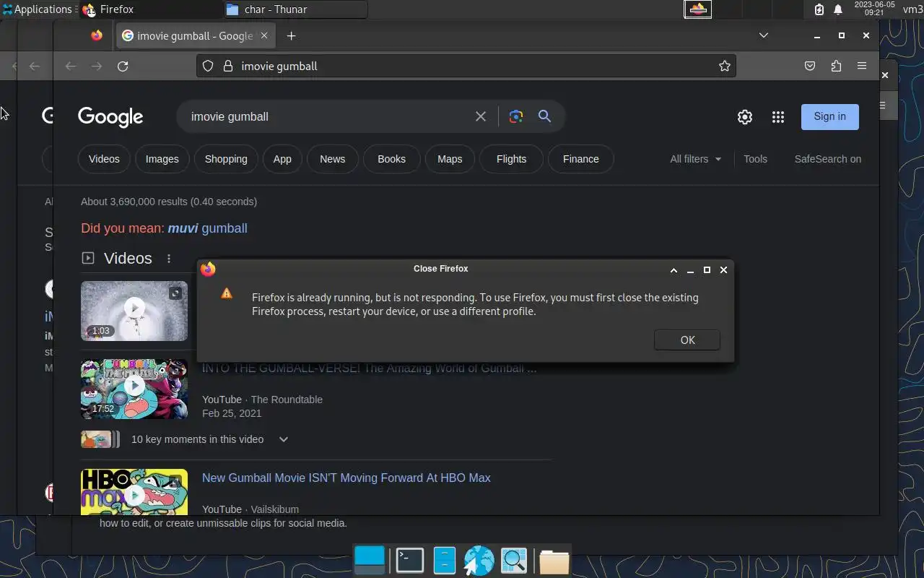The width and height of the screenshot is (924, 578).
Task: Click the Show Desktop icon in dock
Action: tap(370, 561)
